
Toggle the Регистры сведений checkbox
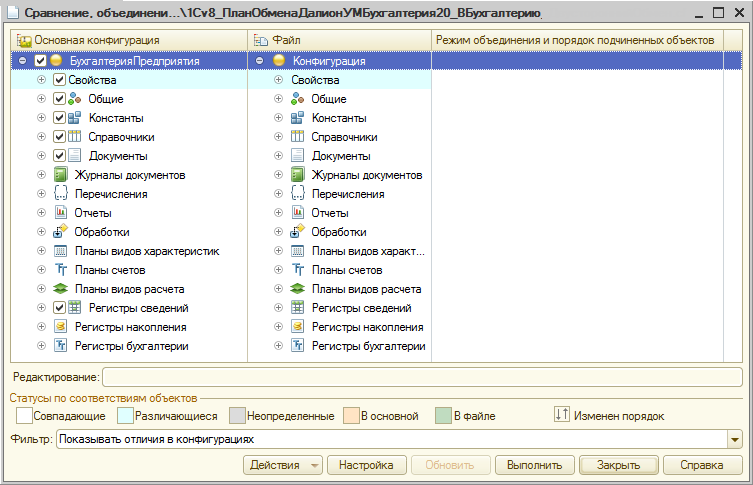click(59, 307)
